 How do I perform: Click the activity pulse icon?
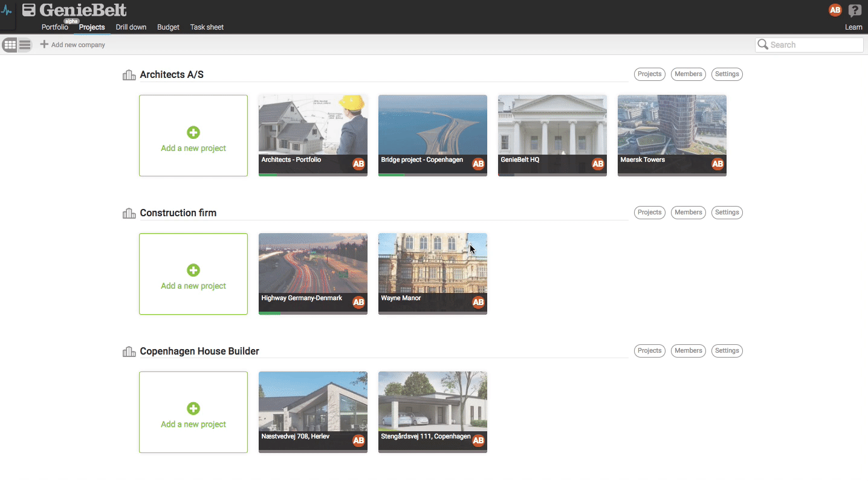pyautogui.click(x=7, y=11)
